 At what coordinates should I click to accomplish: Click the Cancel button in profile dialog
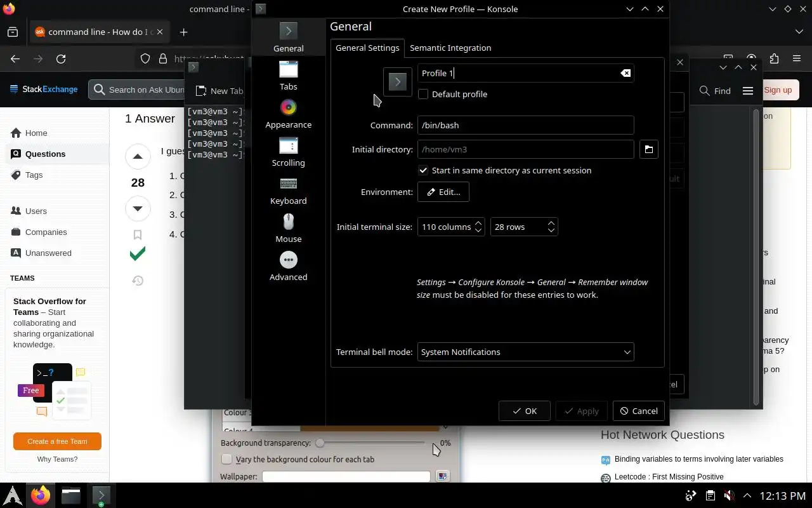point(639,411)
